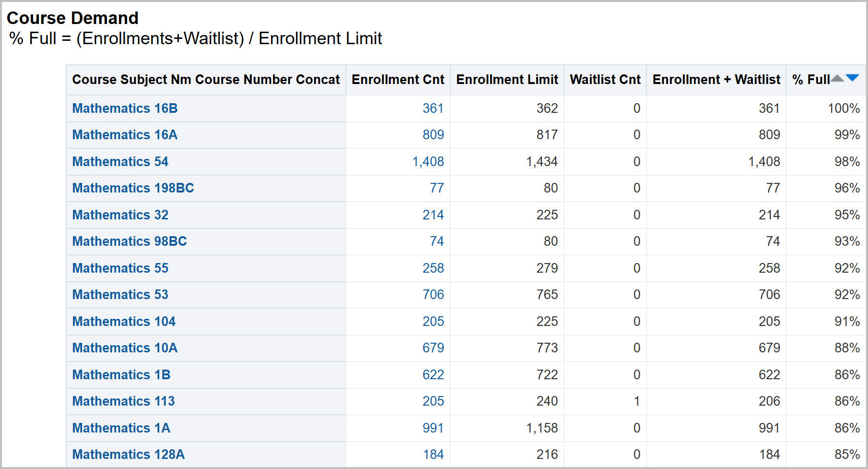Select the Enrollment Limit column header

click(507, 79)
